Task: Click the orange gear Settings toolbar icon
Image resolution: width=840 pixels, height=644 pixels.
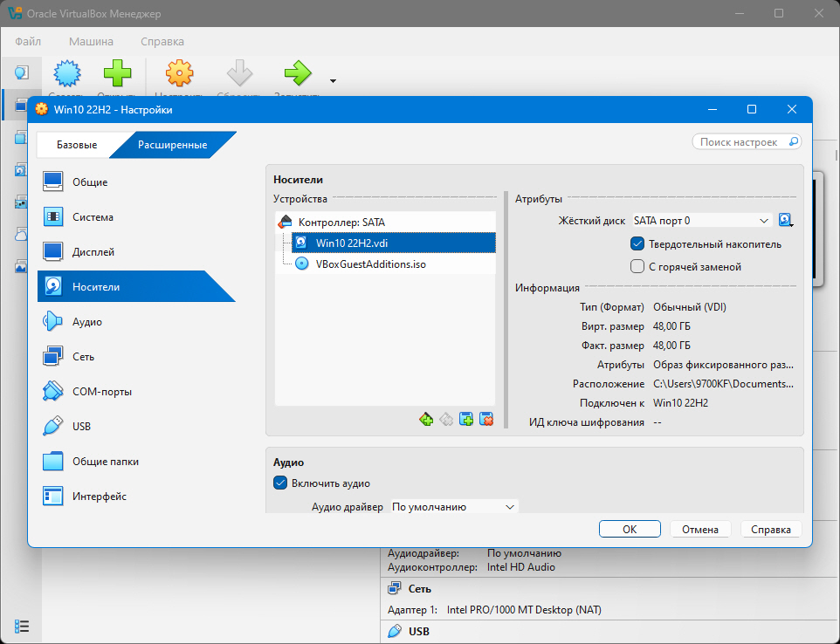Action: pos(179,73)
